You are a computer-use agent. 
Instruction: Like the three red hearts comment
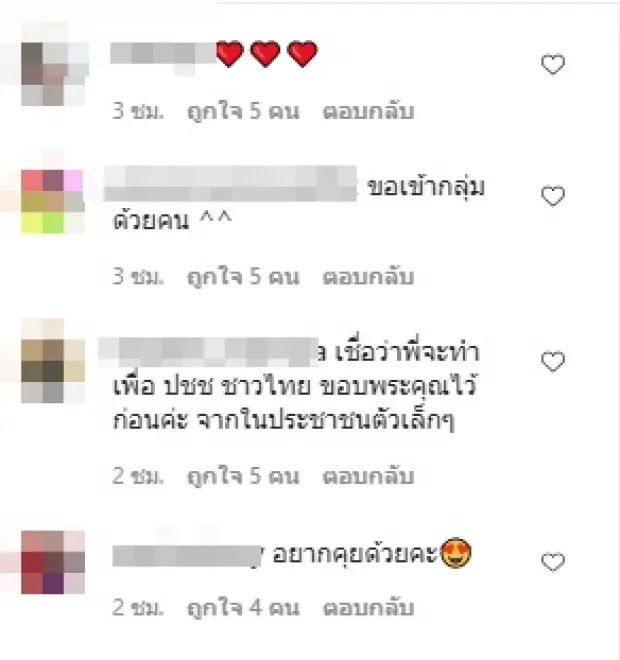point(553,64)
